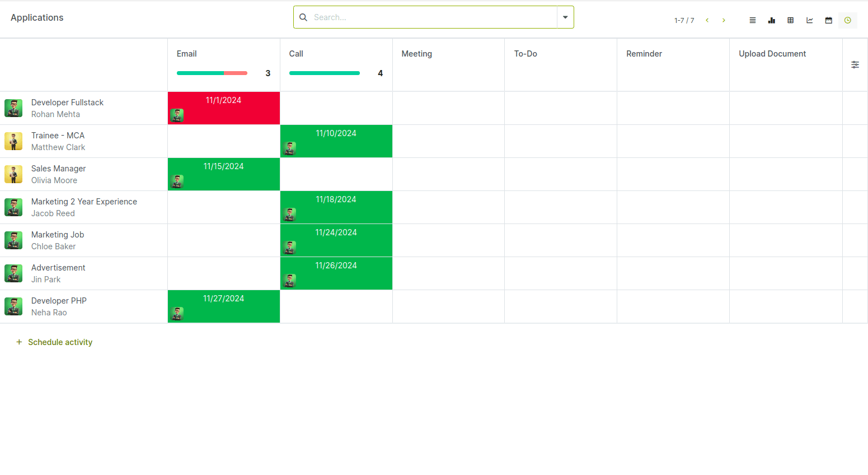Click assignee avatar in 11/1/2024 cell
This screenshot has width=868, height=475.
click(x=177, y=115)
